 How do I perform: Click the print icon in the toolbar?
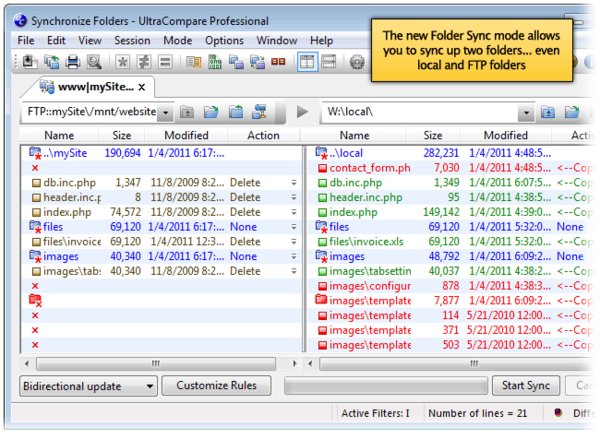(71, 62)
